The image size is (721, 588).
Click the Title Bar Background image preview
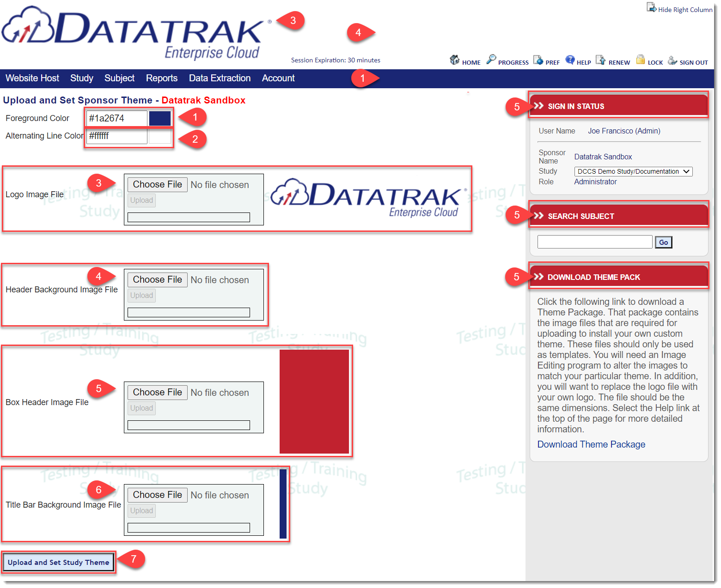click(x=283, y=504)
